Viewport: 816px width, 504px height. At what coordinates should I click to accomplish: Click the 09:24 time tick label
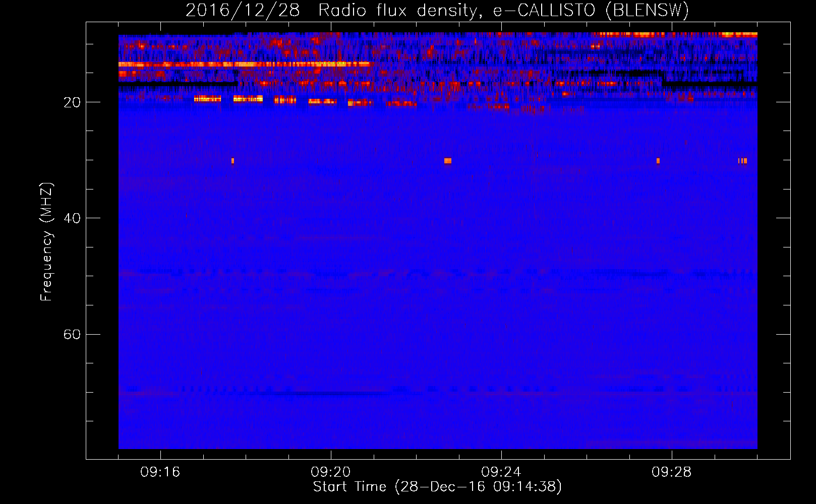(x=501, y=472)
